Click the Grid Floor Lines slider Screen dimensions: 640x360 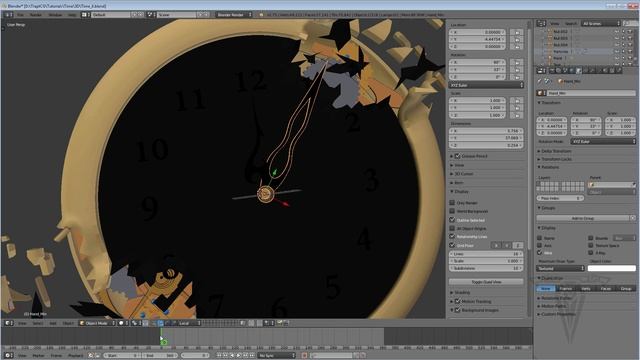[486, 254]
